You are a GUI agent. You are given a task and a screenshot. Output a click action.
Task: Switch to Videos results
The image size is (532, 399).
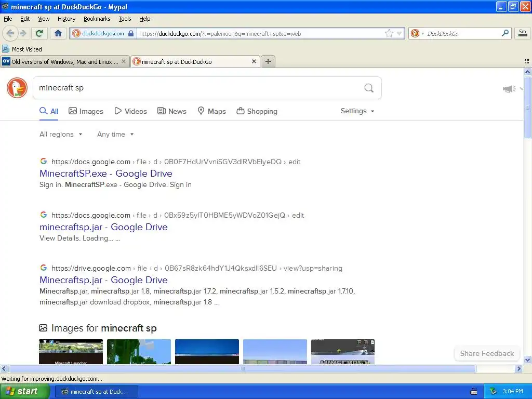[x=130, y=111]
